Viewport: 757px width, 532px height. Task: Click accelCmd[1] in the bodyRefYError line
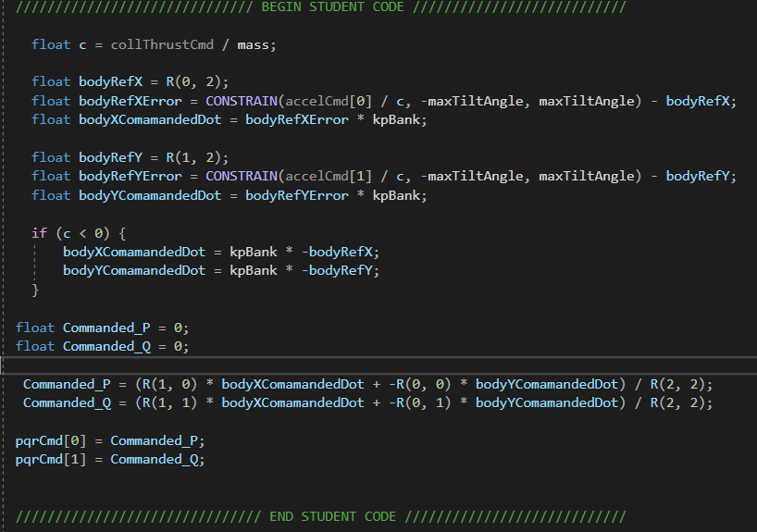click(x=329, y=176)
